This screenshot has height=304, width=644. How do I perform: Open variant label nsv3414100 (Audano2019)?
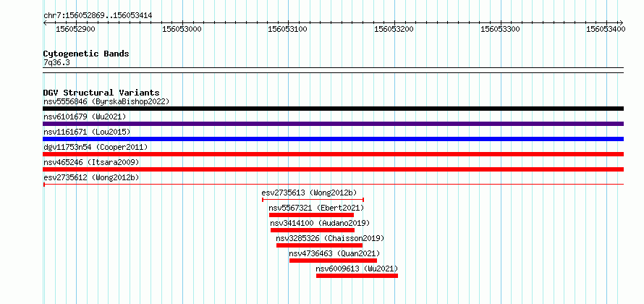point(320,223)
